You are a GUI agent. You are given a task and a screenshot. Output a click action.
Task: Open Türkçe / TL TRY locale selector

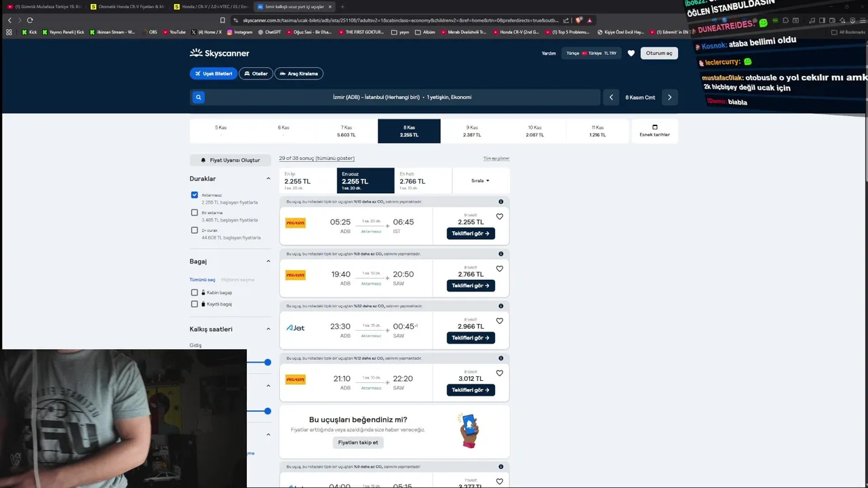point(591,53)
